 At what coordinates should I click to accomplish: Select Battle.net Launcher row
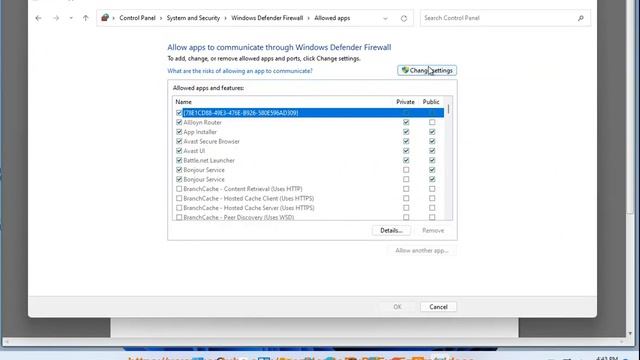(x=309, y=160)
